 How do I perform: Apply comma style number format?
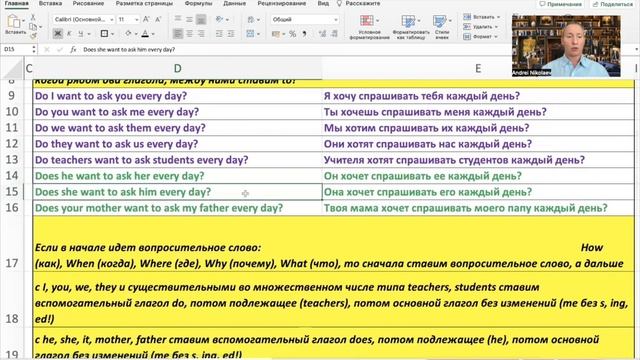point(304,34)
